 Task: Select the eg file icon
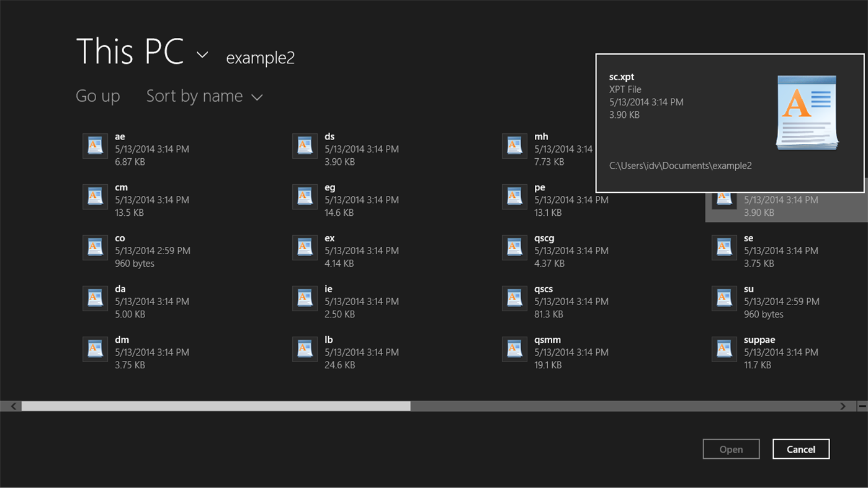point(305,196)
